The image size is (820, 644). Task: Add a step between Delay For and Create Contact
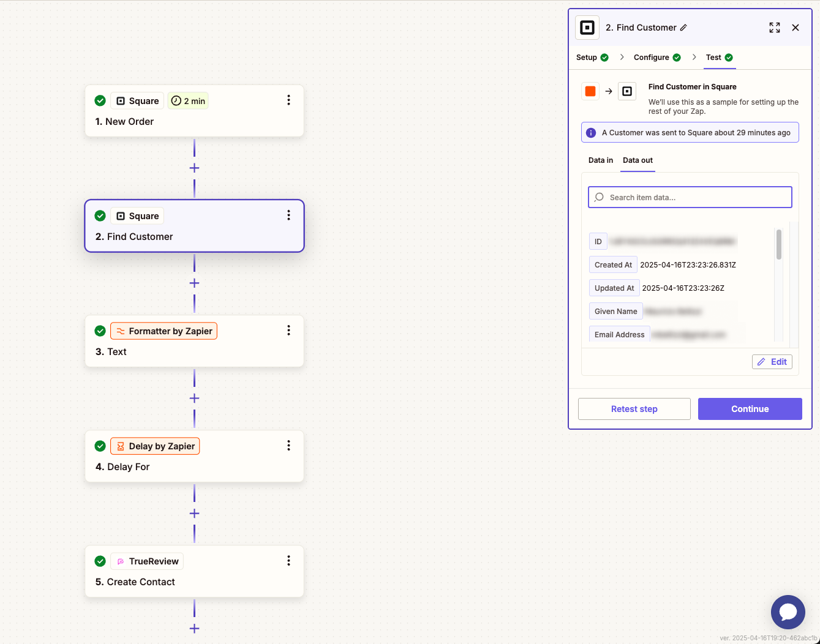(x=194, y=513)
